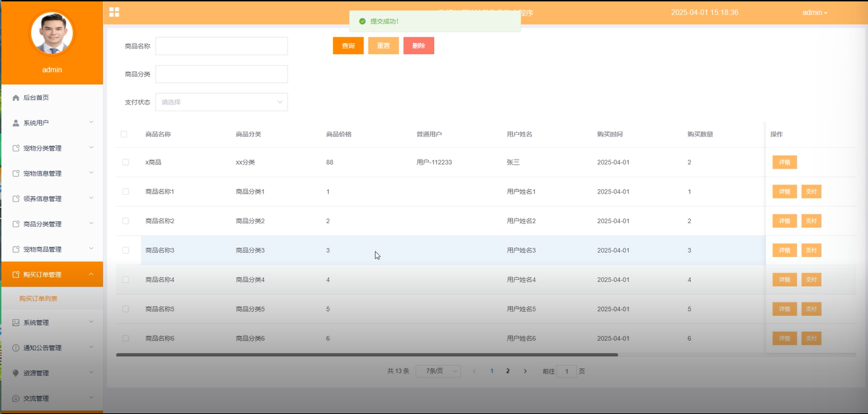The height and width of the screenshot is (414, 868).
Task: Click the icon beside 领养信息管理
Action: pos(16,199)
